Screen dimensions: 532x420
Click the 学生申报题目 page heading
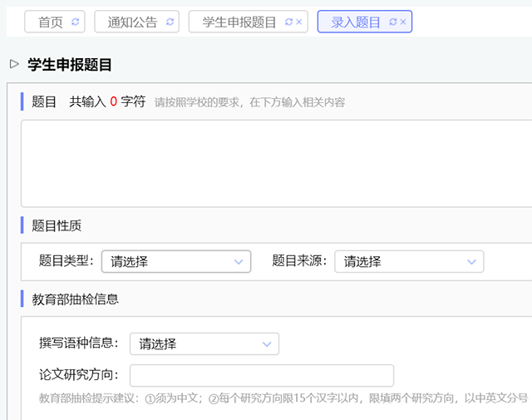pos(70,64)
